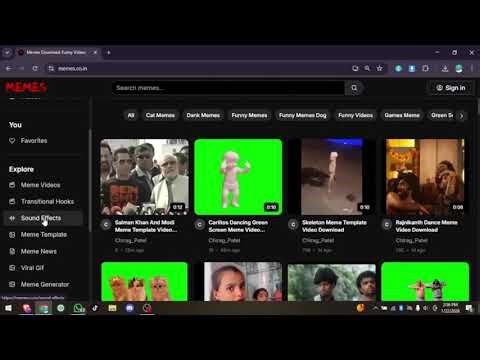Open Carlitos Dancing Green Screen thumbnail
Screen dimensions: 480x360
238,177
